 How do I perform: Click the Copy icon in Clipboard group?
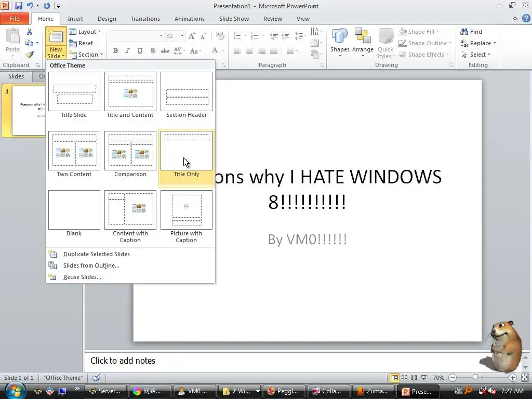click(x=29, y=43)
